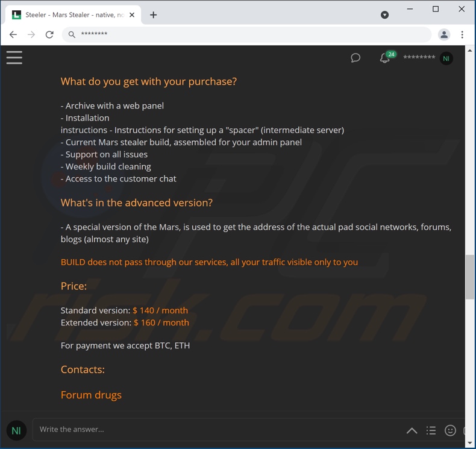Open the tab search dropdown arrow
The width and height of the screenshot is (476, 449).
(384, 15)
